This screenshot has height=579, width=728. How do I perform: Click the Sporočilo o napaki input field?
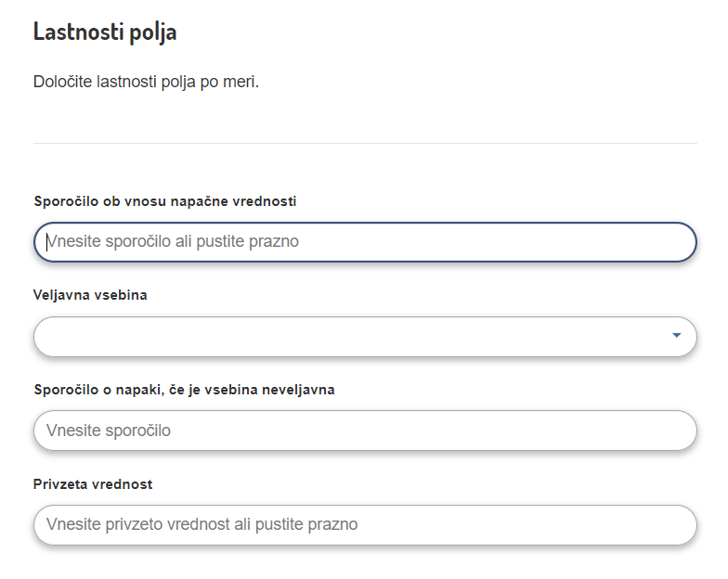[x=364, y=431]
